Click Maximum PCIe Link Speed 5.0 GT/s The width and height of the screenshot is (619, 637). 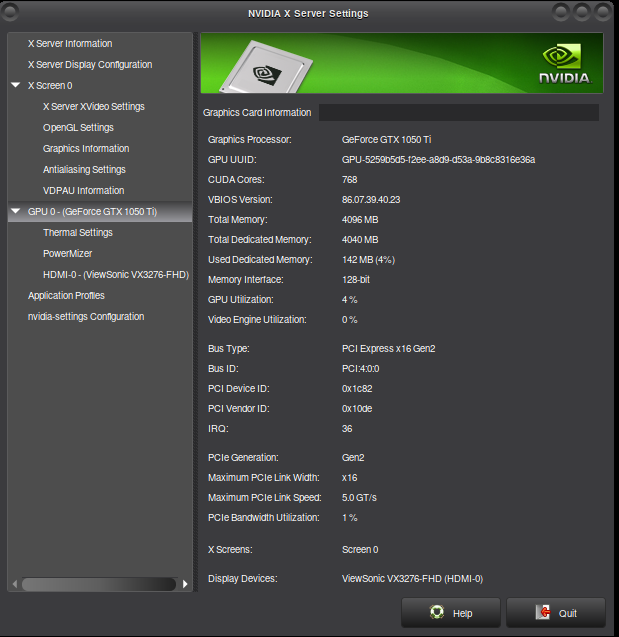click(x=359, y=498)
